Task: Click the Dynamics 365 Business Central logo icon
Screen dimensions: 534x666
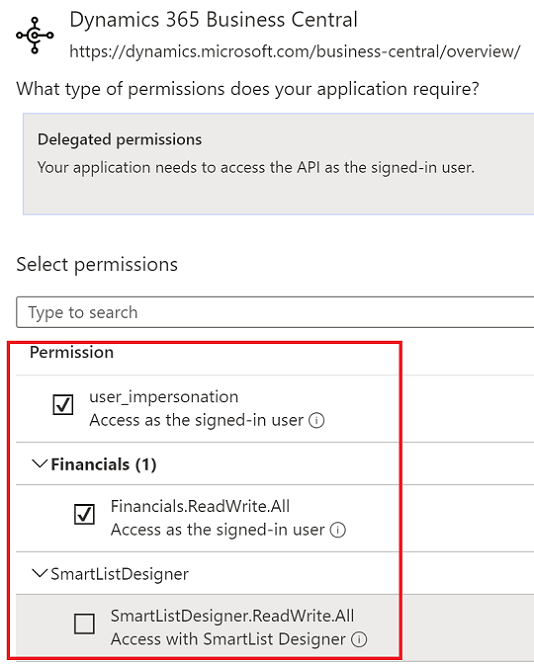Action: pos(35,36)
